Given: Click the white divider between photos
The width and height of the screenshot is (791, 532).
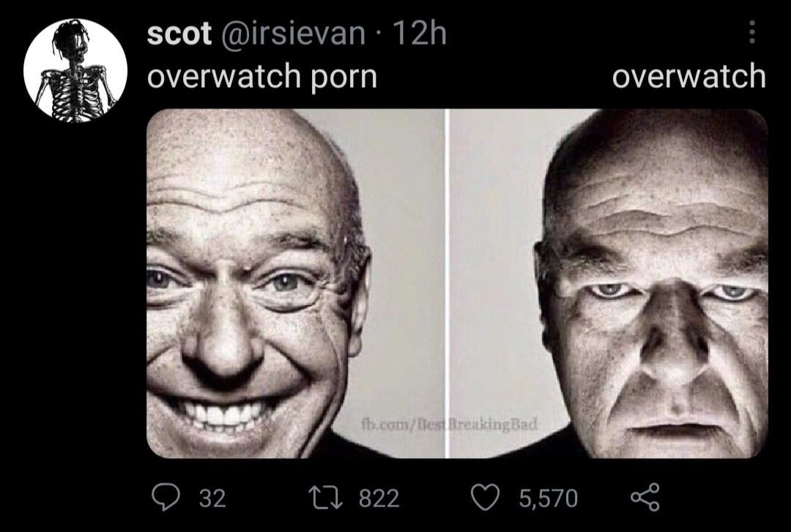Looking at the screenshot, I should tap(447, 283).
